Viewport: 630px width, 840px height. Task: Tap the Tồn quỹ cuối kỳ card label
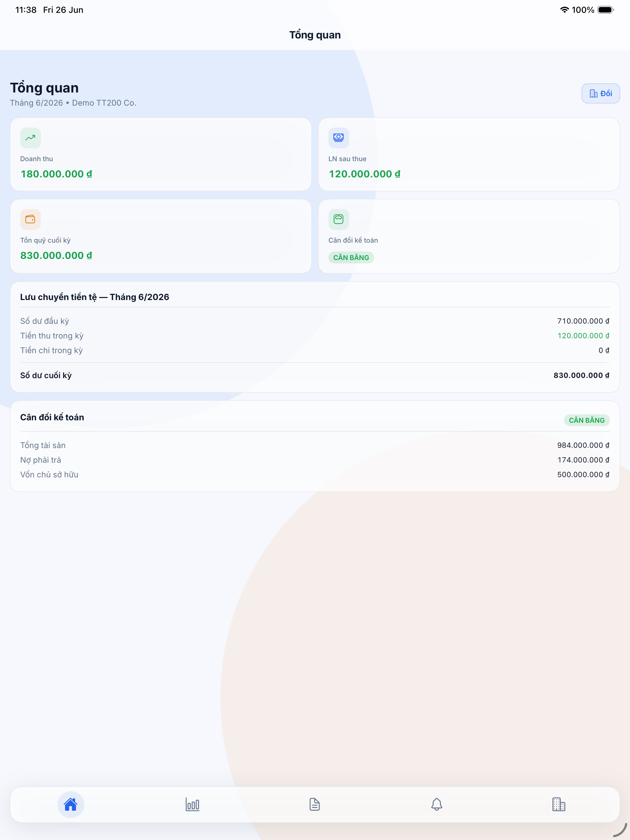[x=45, y=241]
